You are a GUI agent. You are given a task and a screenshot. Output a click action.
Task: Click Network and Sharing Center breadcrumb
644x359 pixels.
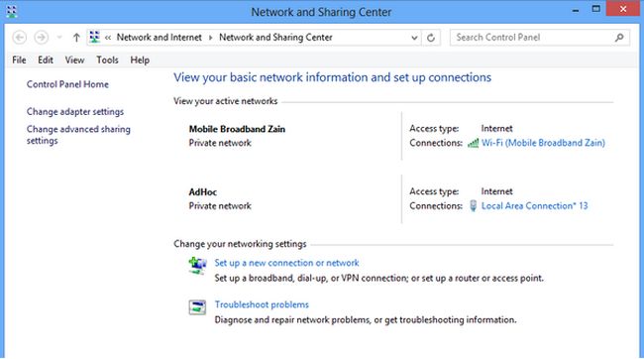pos(275,38)
